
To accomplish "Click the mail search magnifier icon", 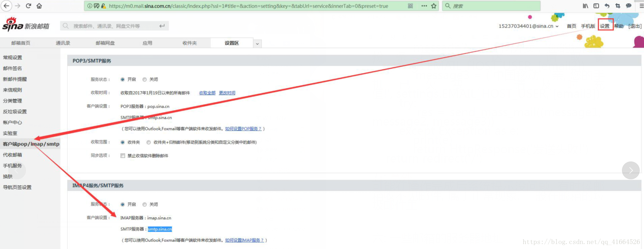I will pos(66,26).
